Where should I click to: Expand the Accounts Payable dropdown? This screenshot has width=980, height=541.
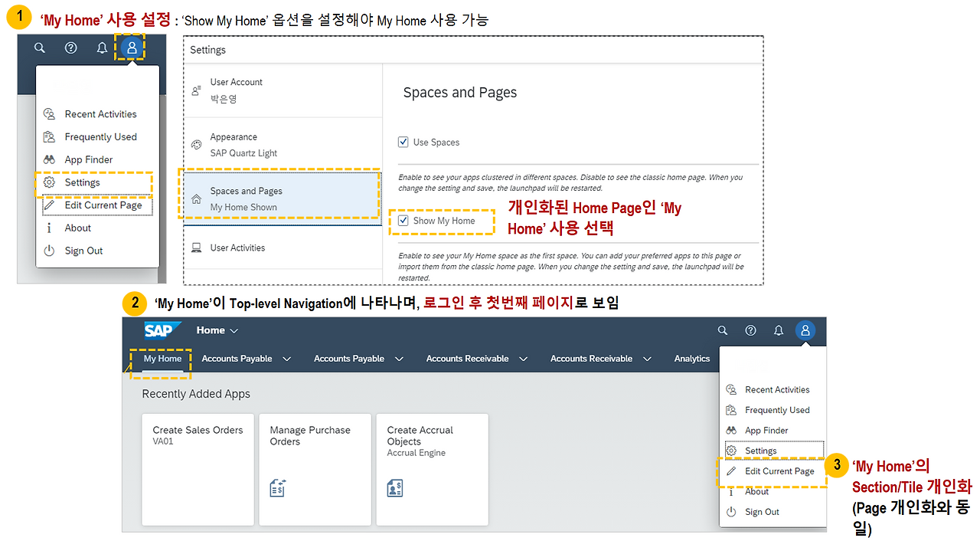[x=247, y=358]
